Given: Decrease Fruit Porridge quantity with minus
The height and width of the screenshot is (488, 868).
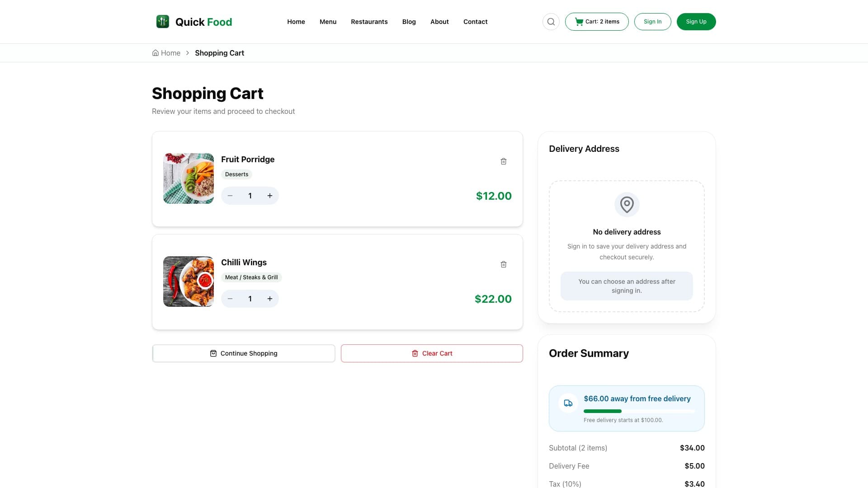Looking at the screenshot, I should click(x=230, y=196).
